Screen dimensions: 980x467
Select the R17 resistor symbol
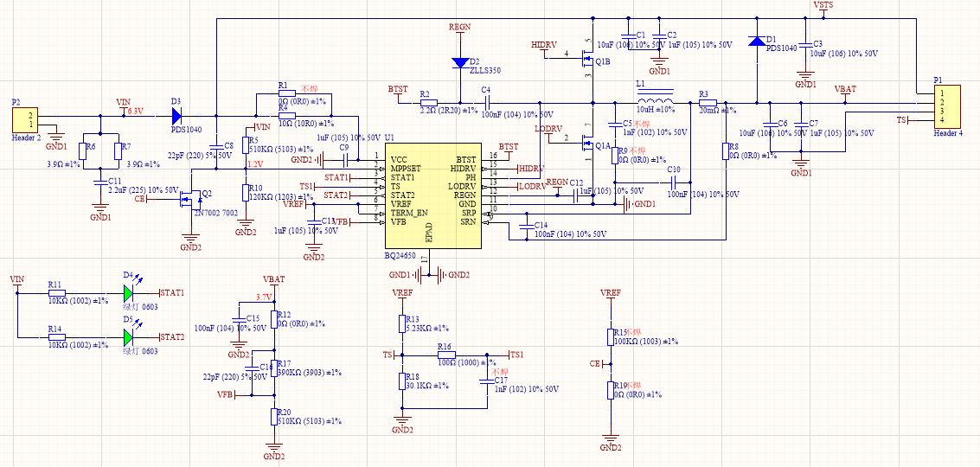[273, 368]
